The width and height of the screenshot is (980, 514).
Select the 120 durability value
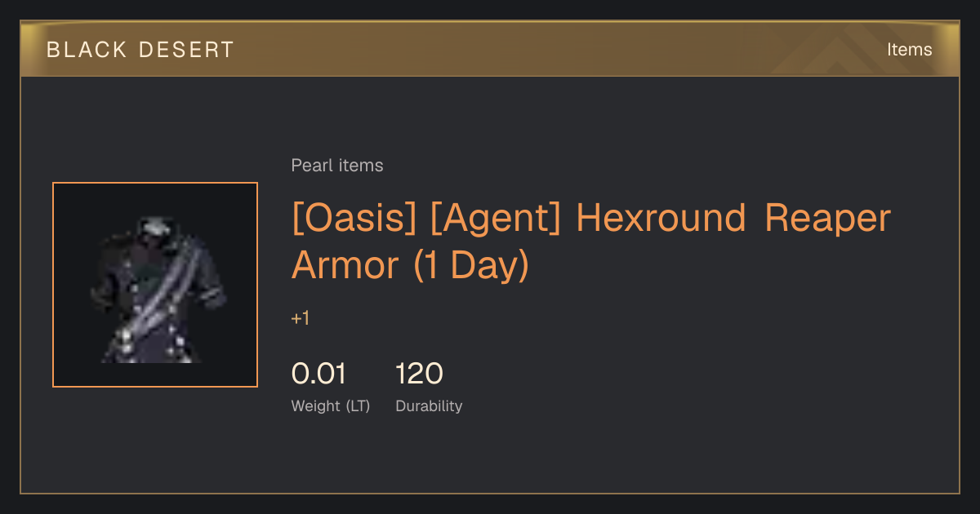coord(419,374)
